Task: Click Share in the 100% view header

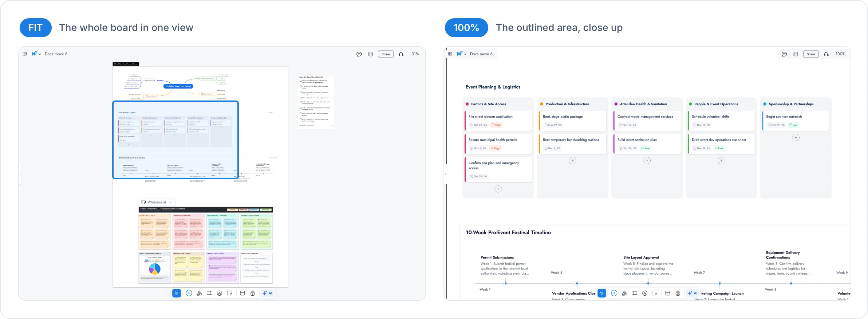Action: click(811, 54)
